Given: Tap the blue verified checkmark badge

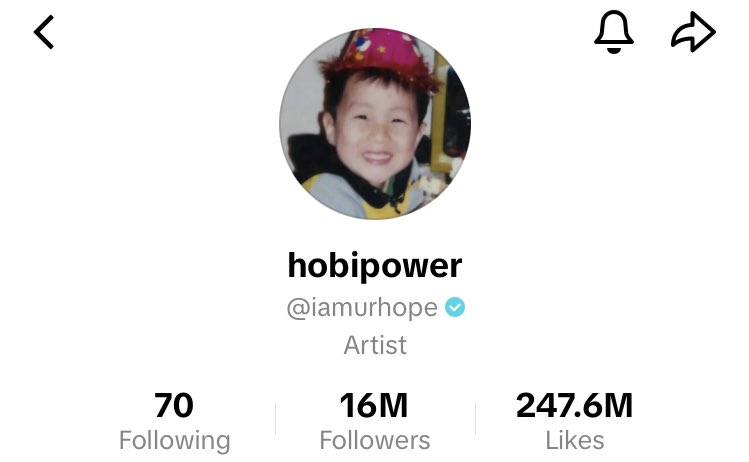Looking at the screenshot, I should point(455,307).
